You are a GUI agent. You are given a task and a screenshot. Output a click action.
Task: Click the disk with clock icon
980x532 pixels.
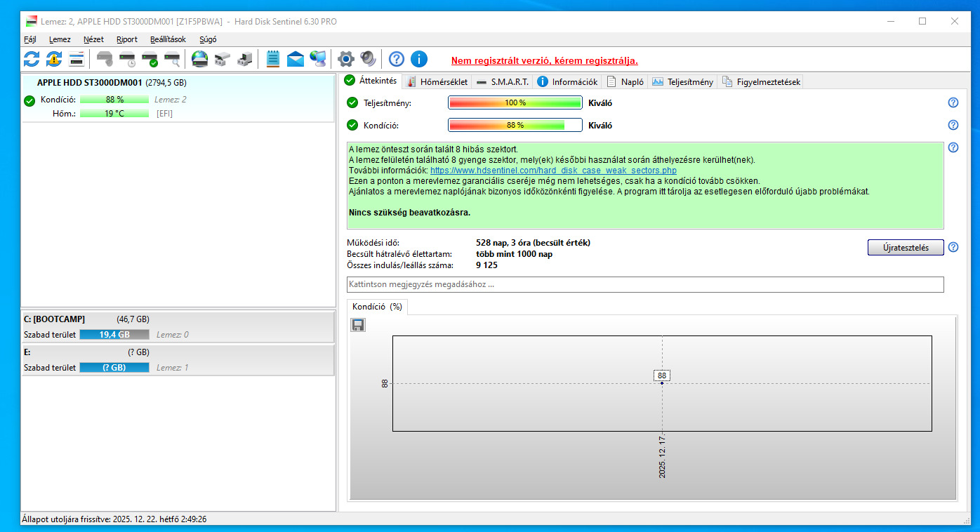tap(127, 59)
